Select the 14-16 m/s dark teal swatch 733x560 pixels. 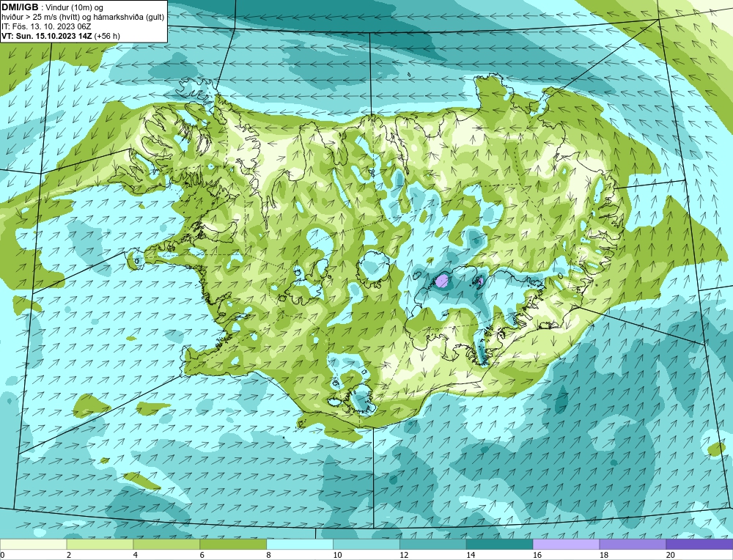click(500, 545)
